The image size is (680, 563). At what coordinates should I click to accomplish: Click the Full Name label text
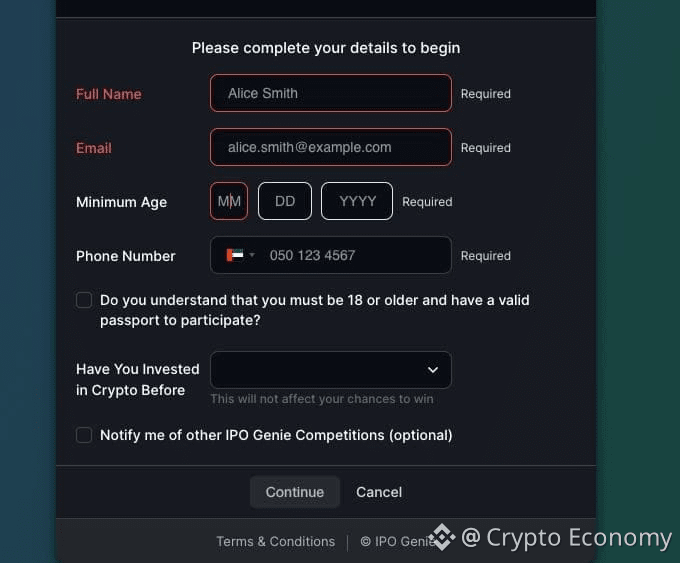(x=108, y=94)
